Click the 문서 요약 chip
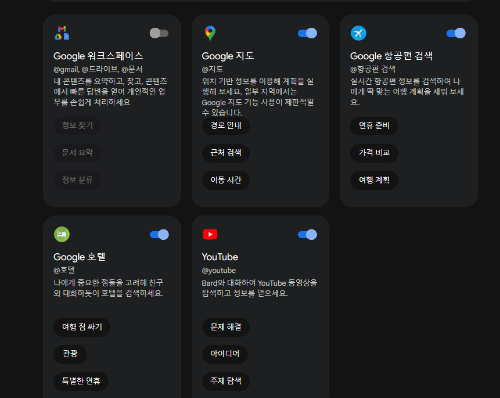Screen dimensions: 500x398 click(77, 153)
